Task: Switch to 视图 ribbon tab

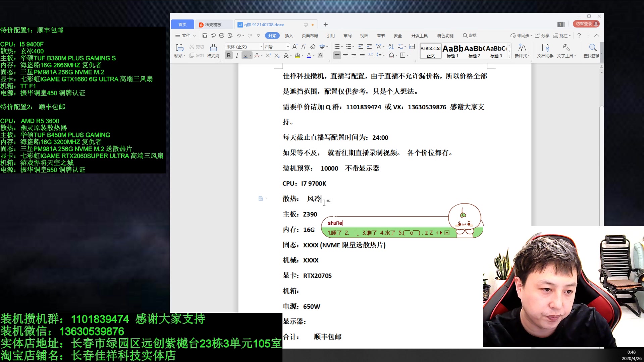Action: (364, 36)
